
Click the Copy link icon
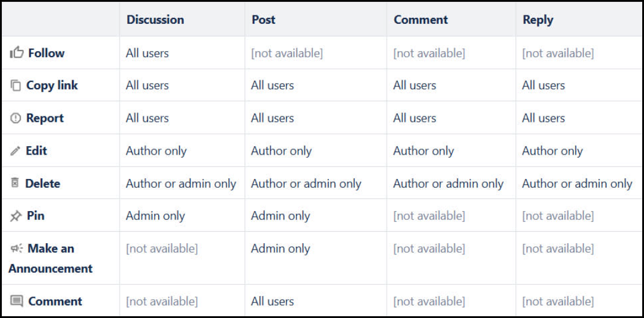click(x=15, y=86)
